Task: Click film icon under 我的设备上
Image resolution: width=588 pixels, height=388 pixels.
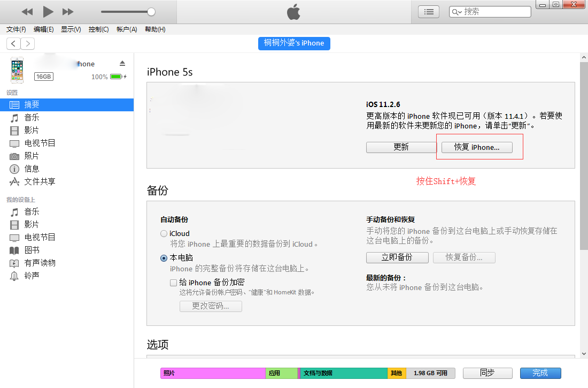Action: [x=14, y=225]
